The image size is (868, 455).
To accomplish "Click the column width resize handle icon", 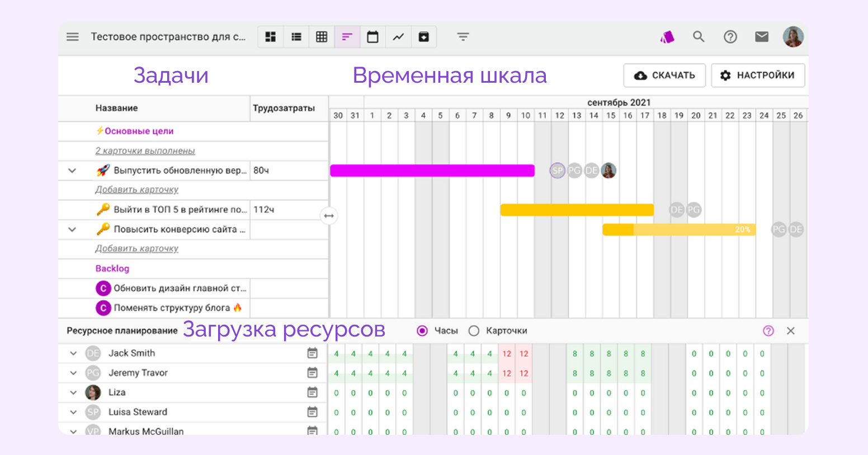I will [x=329, y=216].
